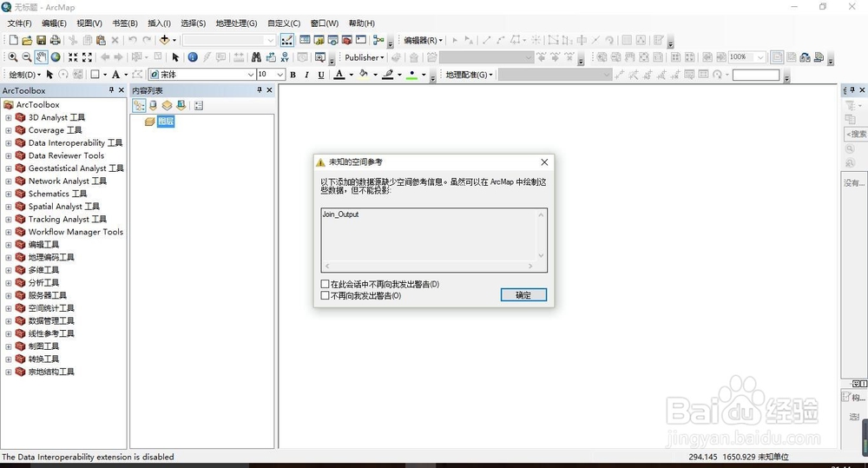Open the 文件(F) menu

tap(19, 23)
